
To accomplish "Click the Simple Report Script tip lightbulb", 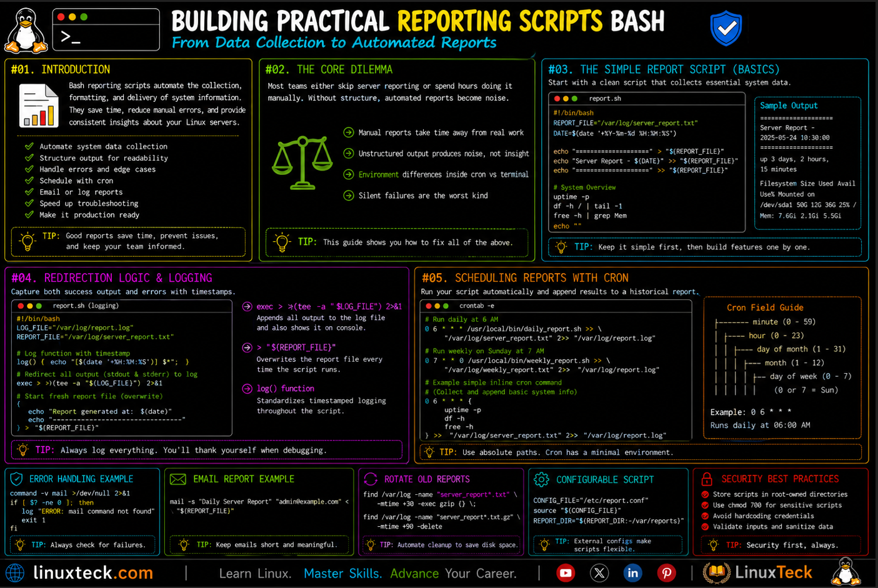I will click(561, 247).
